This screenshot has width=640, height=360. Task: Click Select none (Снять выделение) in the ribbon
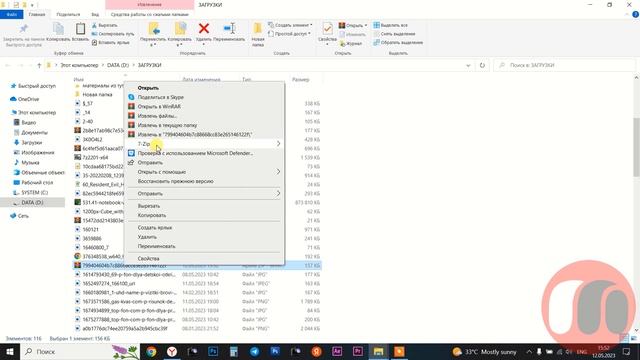tap(394, 34)
